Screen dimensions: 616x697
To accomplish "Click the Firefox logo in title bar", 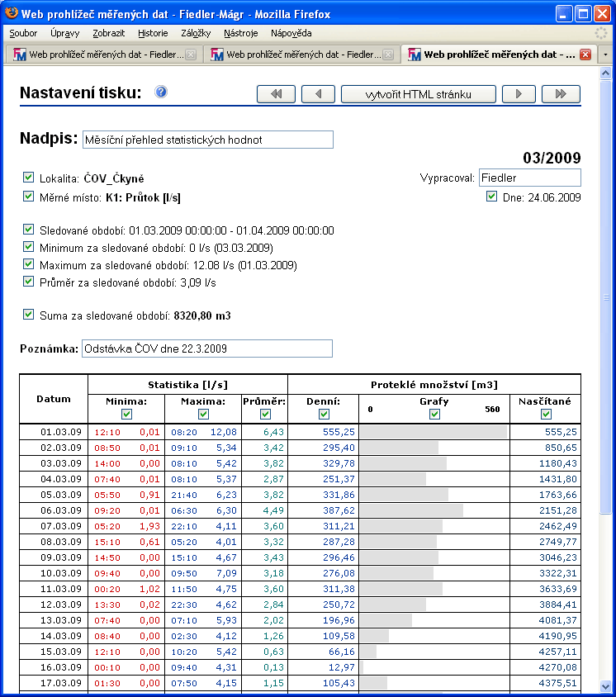I will pyautogui.click(x=11, y=14).
